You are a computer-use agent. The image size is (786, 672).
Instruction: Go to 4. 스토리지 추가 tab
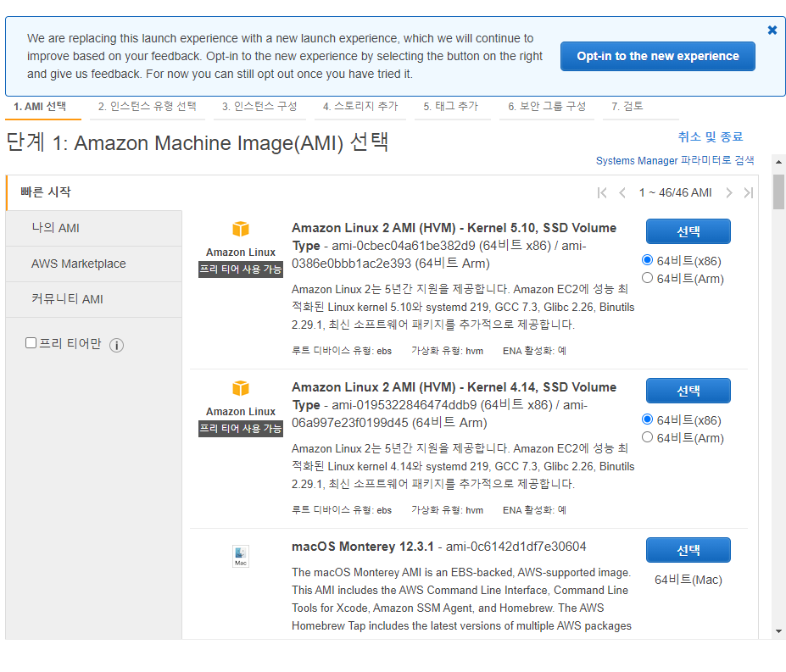(x=360, y=106)
